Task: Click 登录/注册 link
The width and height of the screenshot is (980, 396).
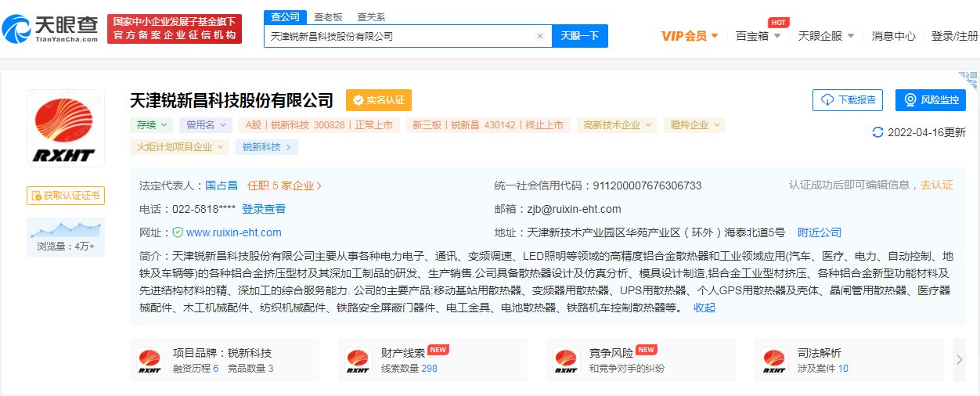Action: (955, 36)
